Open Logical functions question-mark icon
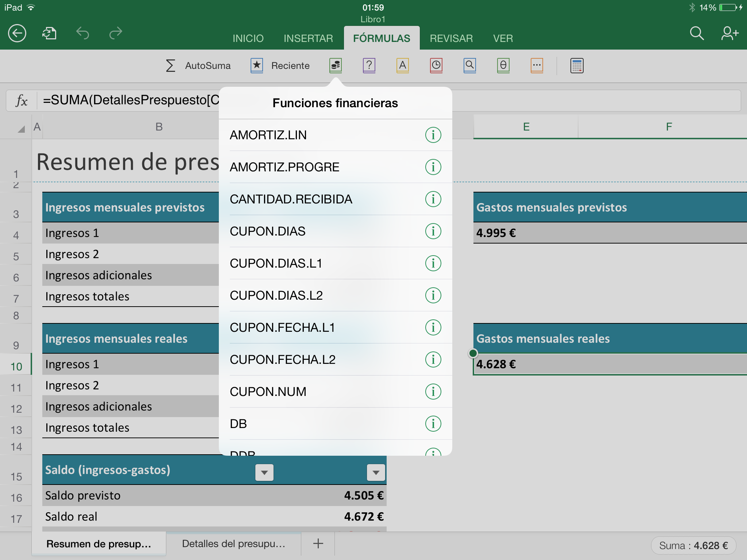The height and width of the screenshot is (560, 747). click(x=369, y=66)
